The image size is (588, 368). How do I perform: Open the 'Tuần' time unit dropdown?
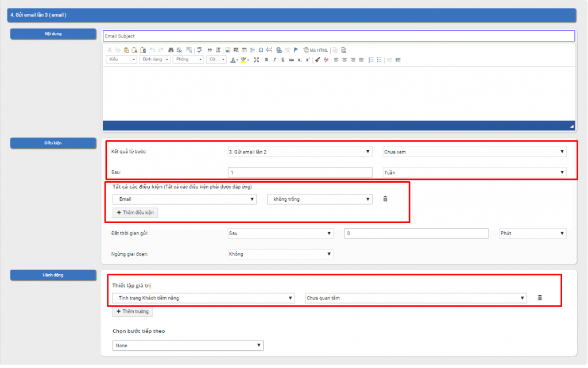point(474,172)
